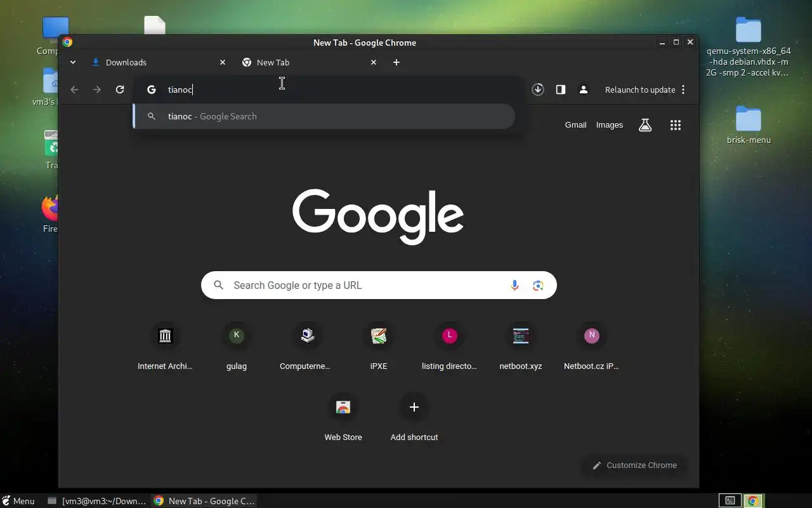Open the qemu-system-x86_64 desktop folder
Viewport: 812px width, 508px height.
point(749,48)
